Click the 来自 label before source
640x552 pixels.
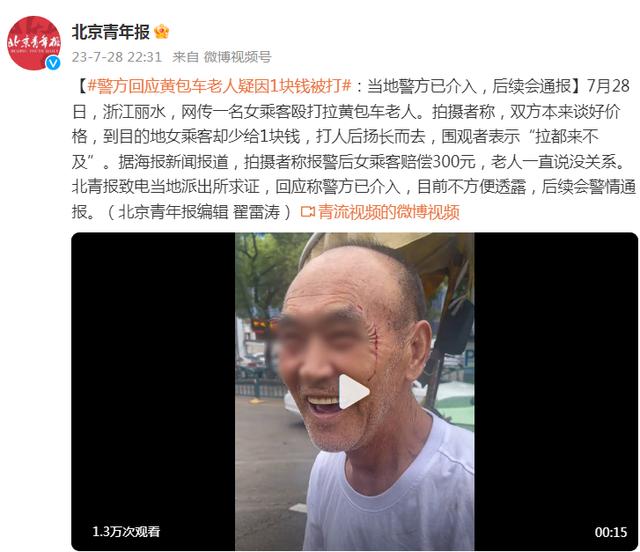pyautogui.click(x=186, y=57)
